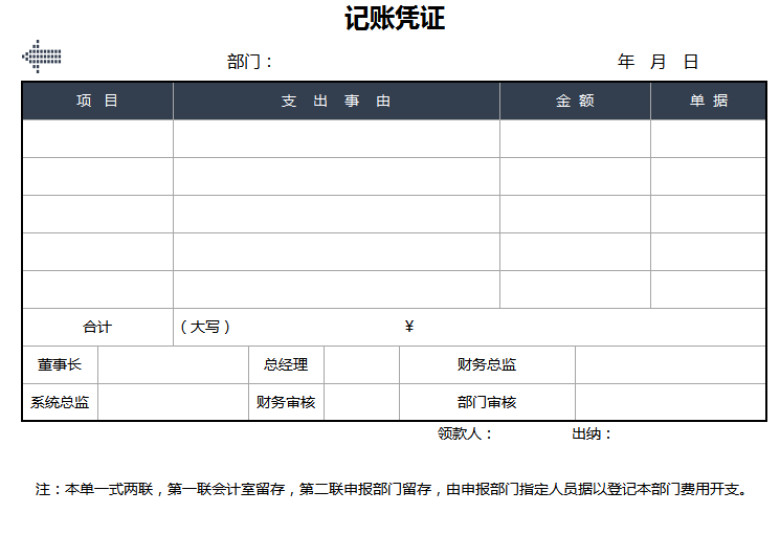Click empty signature cell beside 系统总监

(173, 402)
